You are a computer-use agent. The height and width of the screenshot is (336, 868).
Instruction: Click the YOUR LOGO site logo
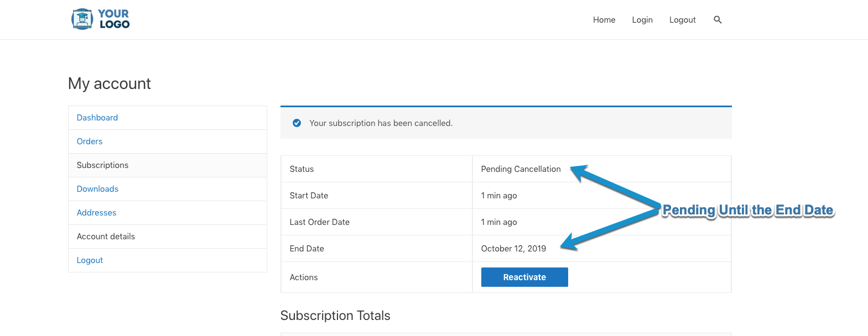101,19
